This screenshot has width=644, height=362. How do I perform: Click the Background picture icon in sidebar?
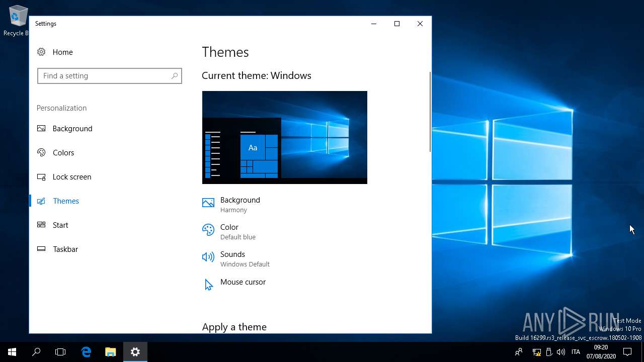point(41,128)
